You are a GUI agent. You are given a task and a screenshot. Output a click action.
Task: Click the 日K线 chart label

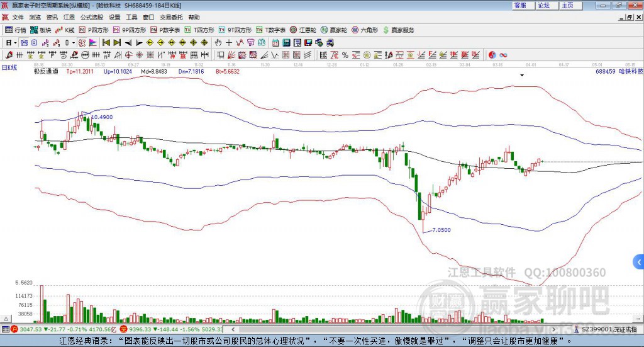pos(9,67)
